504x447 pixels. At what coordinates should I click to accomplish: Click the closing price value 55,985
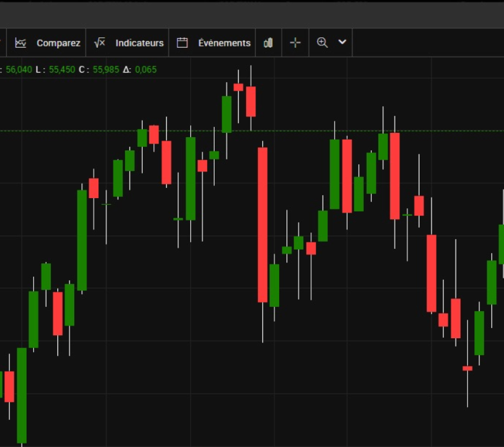(x=106, y=70)
